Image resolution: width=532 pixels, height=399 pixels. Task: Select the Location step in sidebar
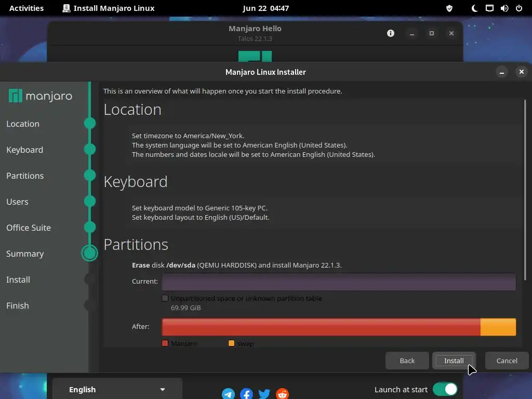click(x=23, y=124)
